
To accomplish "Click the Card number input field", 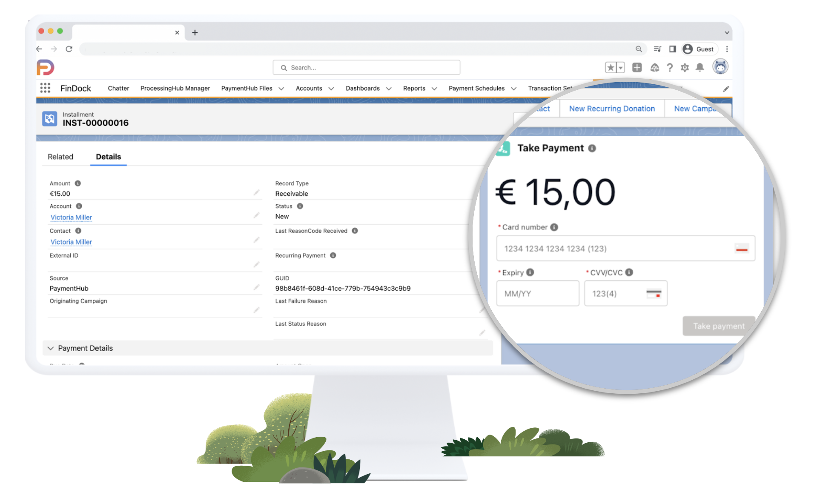I will point(625,248).
